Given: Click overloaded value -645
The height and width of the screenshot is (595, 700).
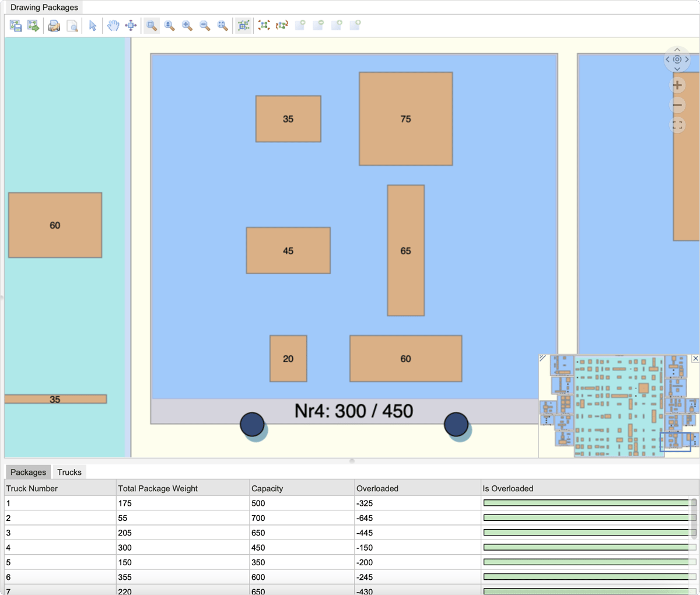Looking at the screenshot, I should [x=418, y=518].
